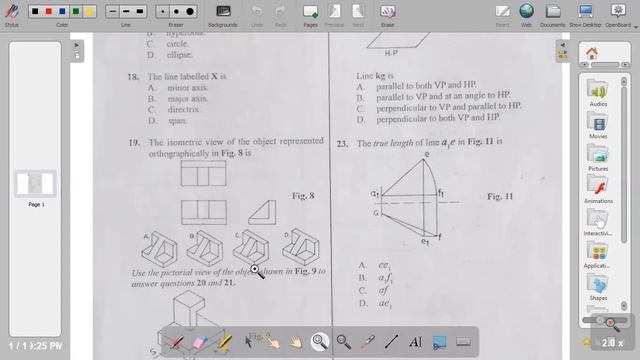The width and height of the screenshot is (640, 360).
Task: Select the Laser pointer tool
Action: tap(368, 341)
